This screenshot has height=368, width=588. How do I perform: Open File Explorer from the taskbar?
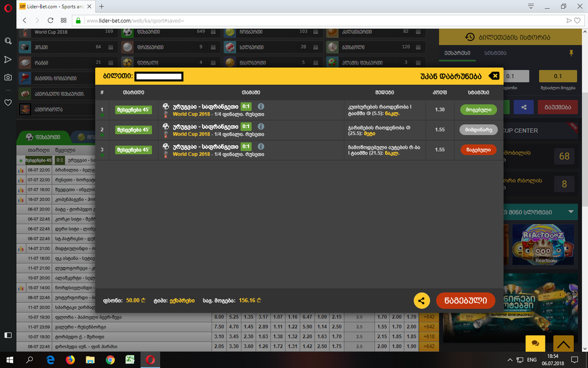pos(90,360)
